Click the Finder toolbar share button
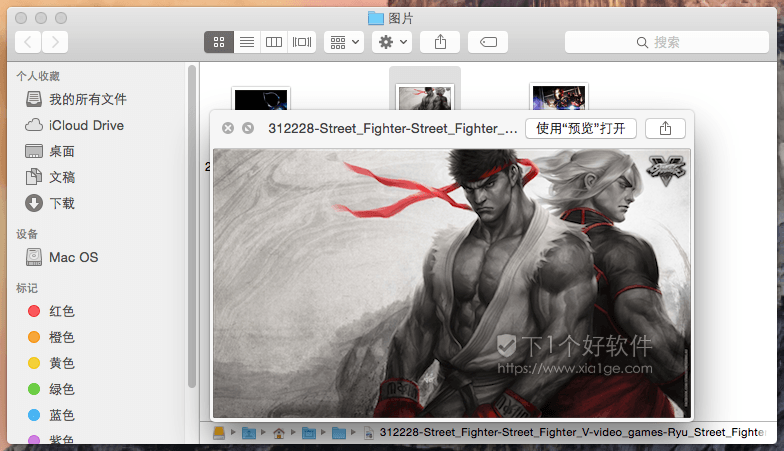 440,42
